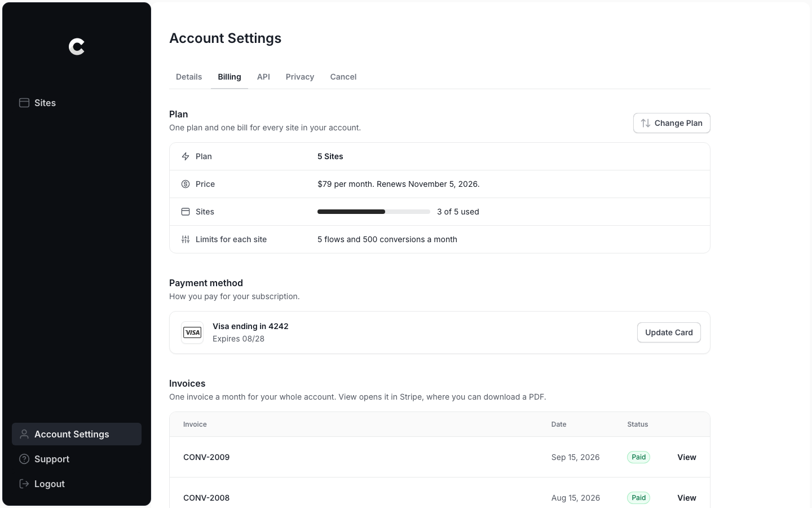Open the Support page link
The image size is (812, 508).
point(77,459)
